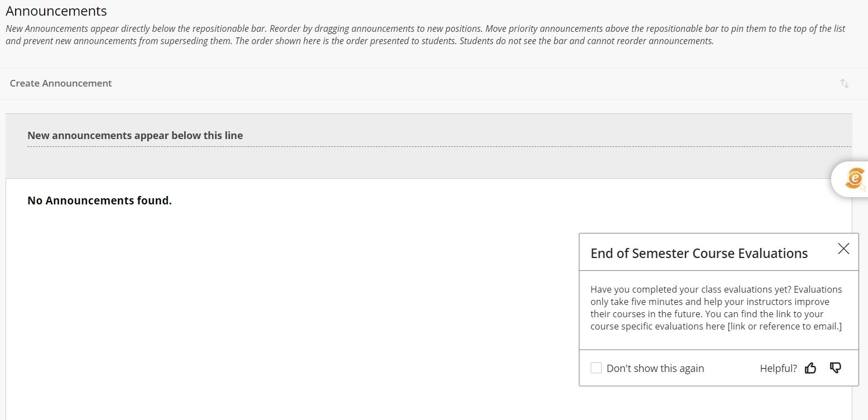Viewport: 868px width, 420px height.
Task: Click the Announcements page heading
Action: pyautogui.click(x=56, y=11)
